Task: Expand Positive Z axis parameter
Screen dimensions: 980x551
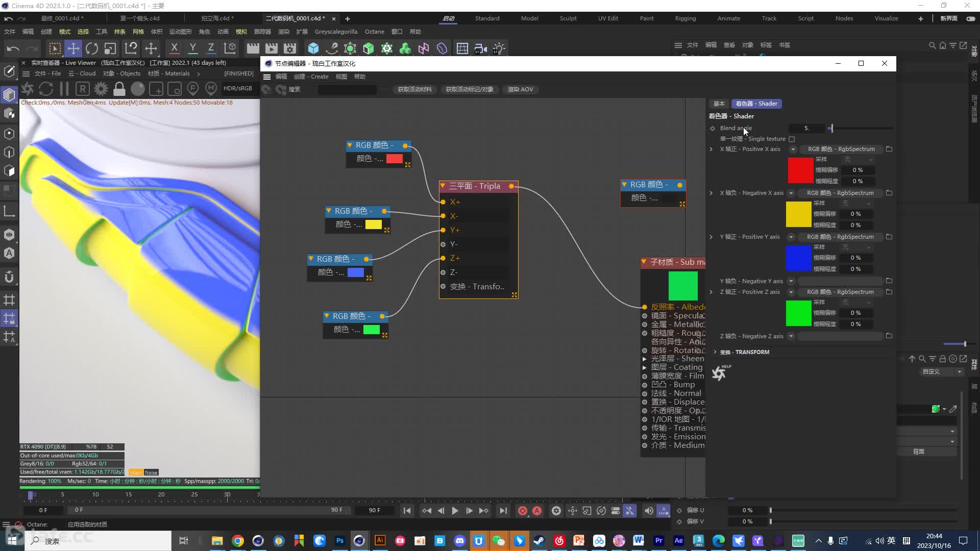Action: tap(711, 292)
